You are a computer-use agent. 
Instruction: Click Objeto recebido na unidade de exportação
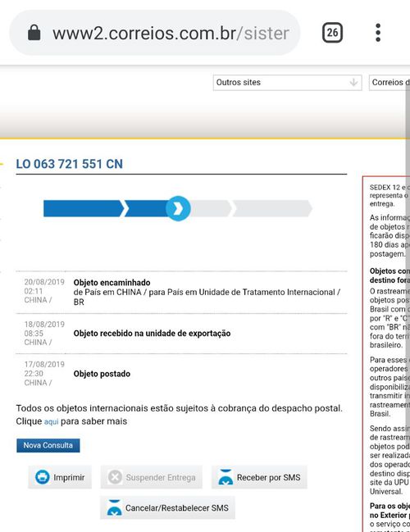[152, 333]
